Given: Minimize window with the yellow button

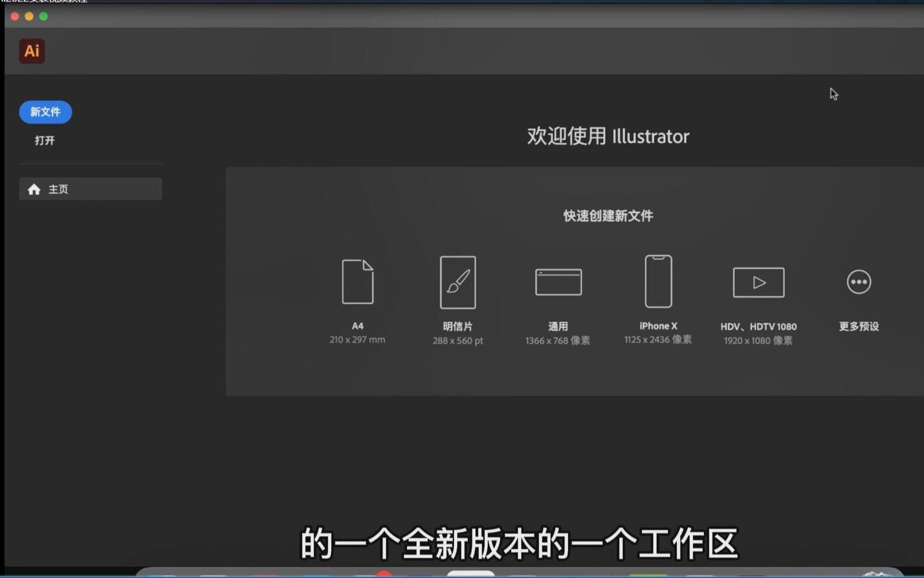Looking at the screenshot, I should click(x=29, y=16).
